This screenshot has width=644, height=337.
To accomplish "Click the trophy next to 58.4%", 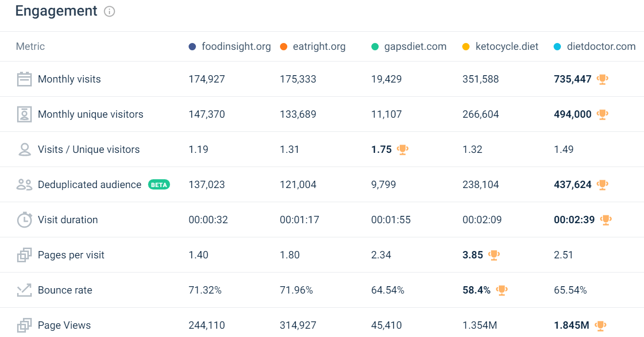I will tap(502, 290).
